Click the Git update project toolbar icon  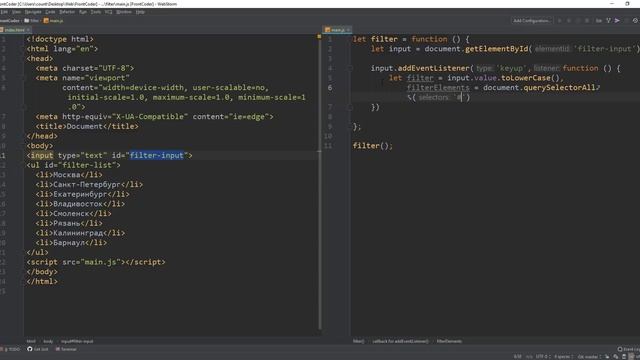tap(599, 20)
